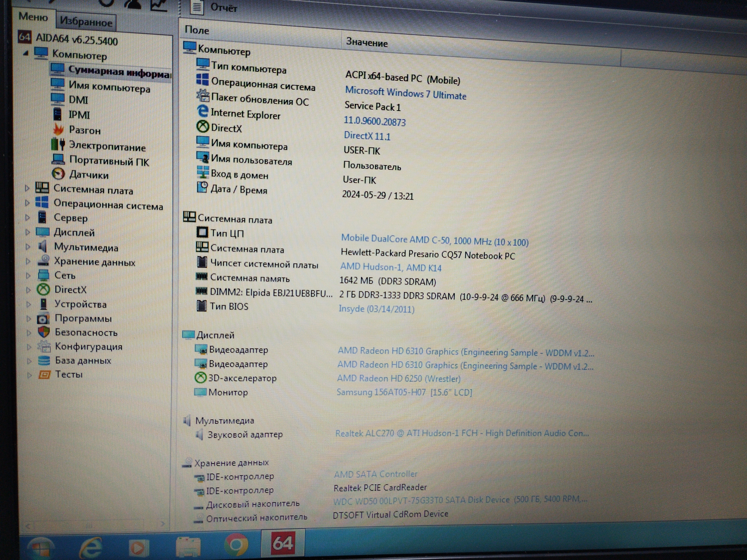Open the Samsung 156AT05-H07 monitor link
747x560 pixels.
point(404,392)
